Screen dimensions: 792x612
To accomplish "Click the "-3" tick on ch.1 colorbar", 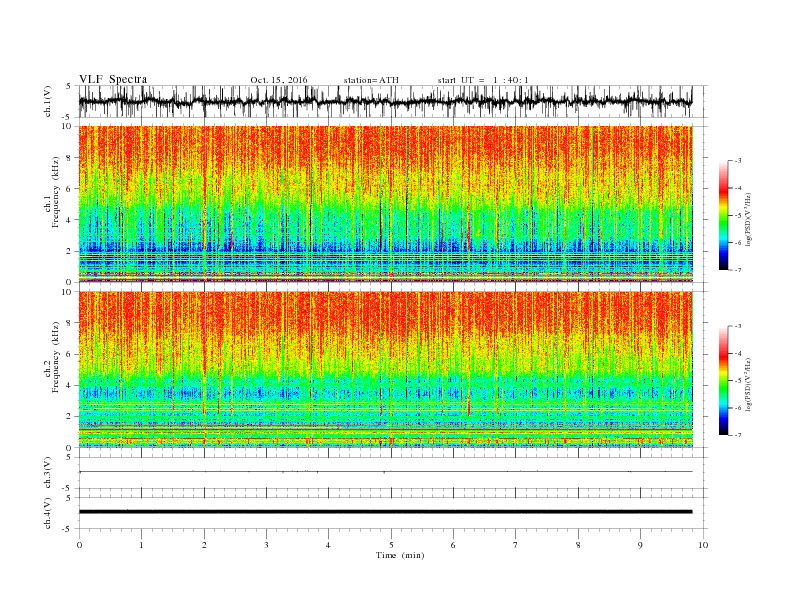I will point(738,161).
